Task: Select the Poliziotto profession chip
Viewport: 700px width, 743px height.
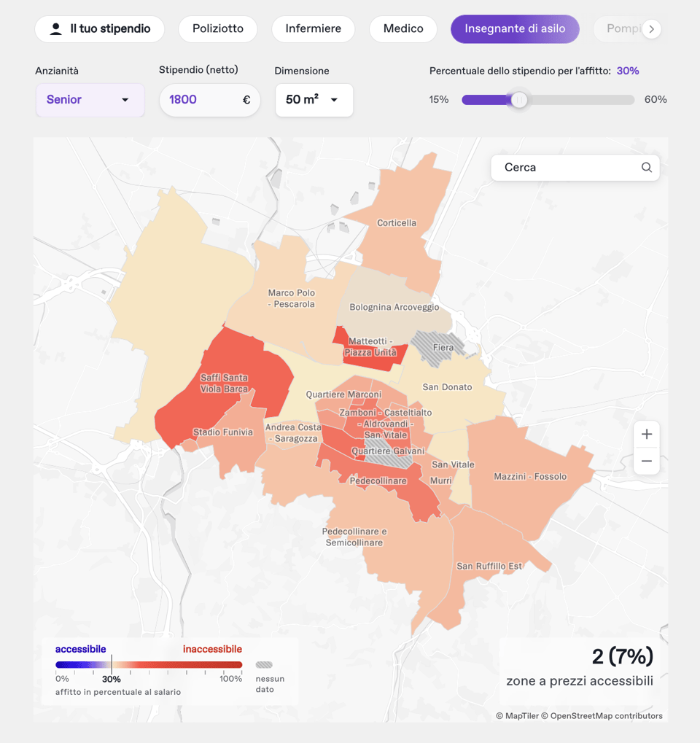Action: click(x=217, y=29)
